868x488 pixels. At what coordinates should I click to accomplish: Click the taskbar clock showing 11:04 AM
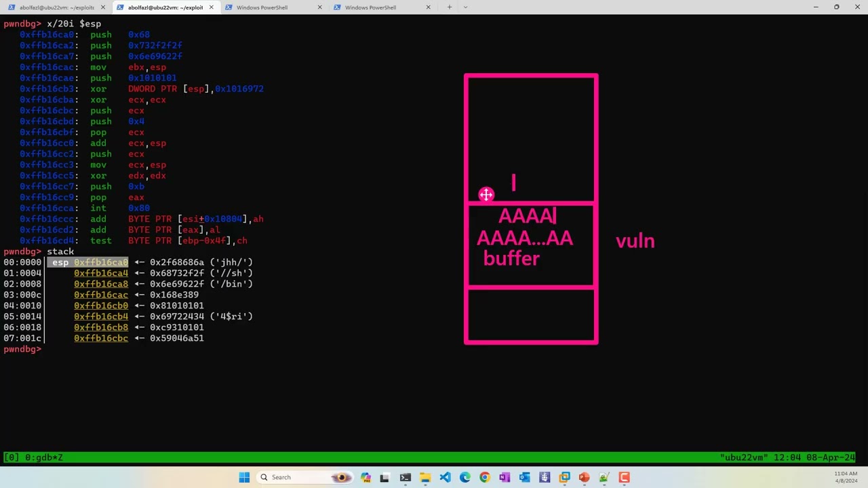pyautogui.click(x=846, y=474)
